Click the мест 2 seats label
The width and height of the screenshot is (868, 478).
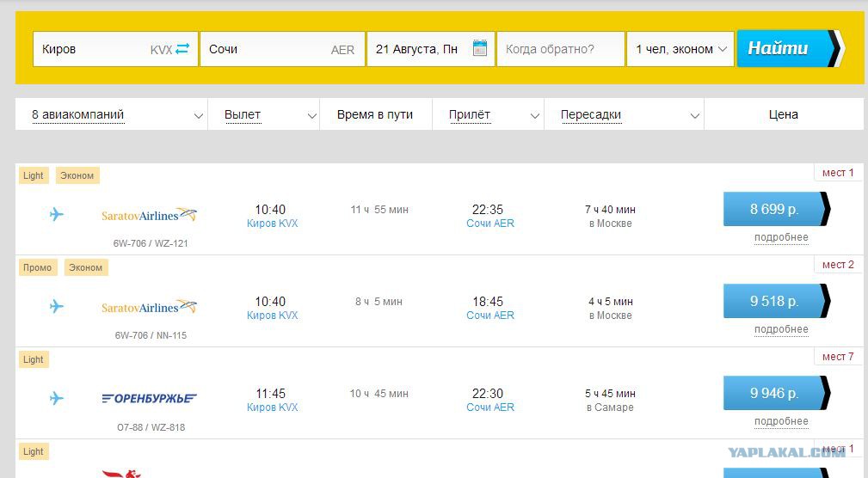pos(838,265)
